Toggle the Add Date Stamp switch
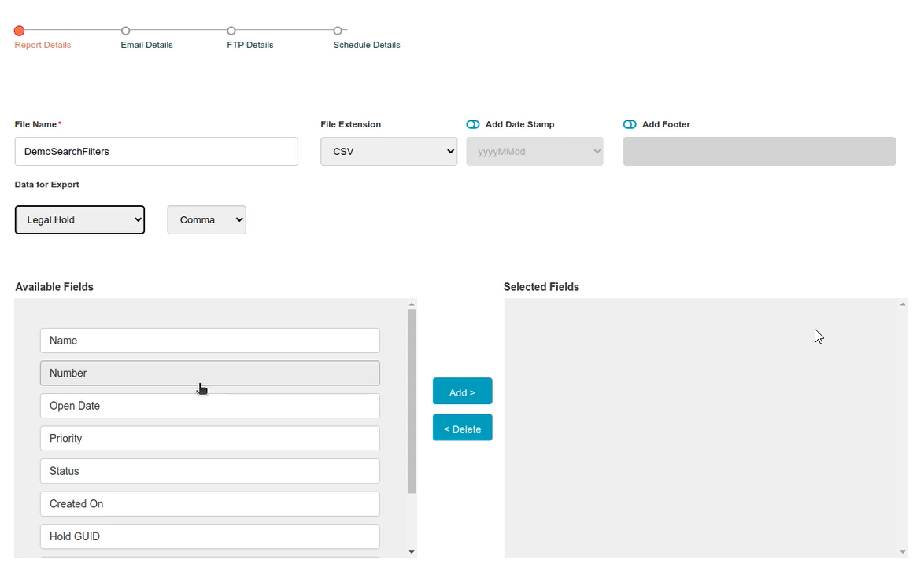Viewport: 924px width, 567px height. pyautogui.click(x=472, y=124)
